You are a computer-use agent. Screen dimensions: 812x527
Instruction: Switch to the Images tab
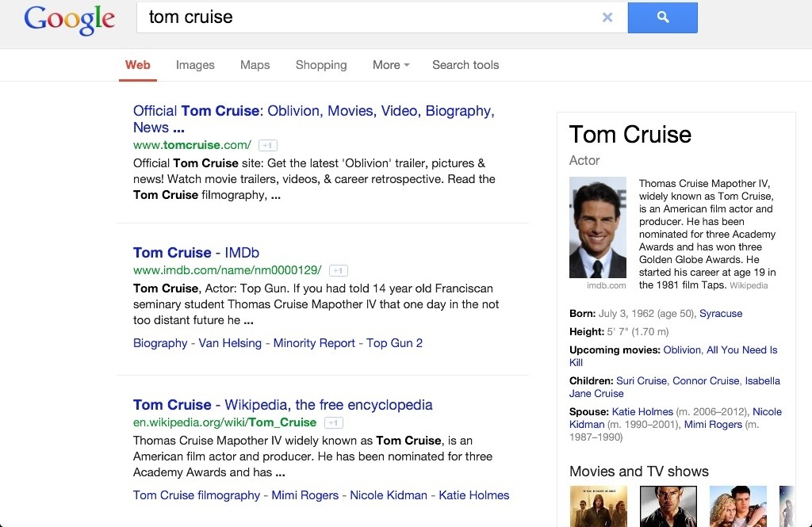[x=195, y=65]
